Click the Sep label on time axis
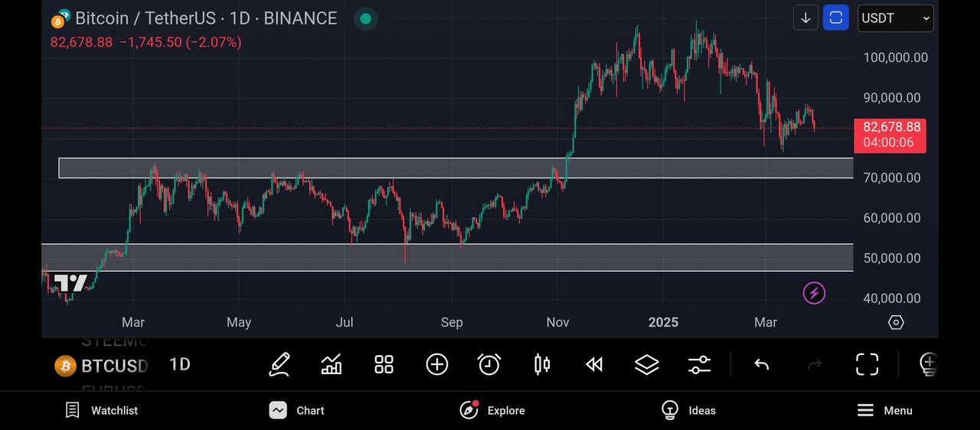The image size is (980, 430). pyautogui.click(x=452, y=322)
